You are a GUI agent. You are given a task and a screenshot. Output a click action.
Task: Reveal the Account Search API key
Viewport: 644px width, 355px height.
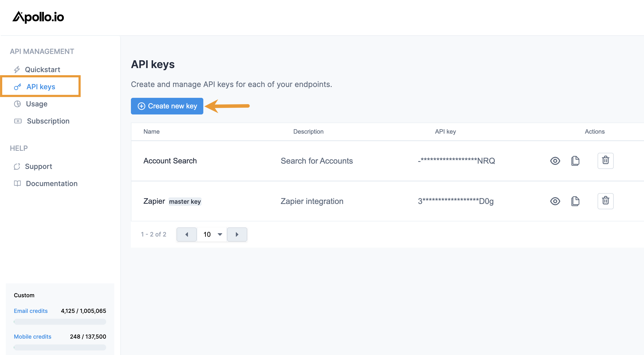[555, 161]
